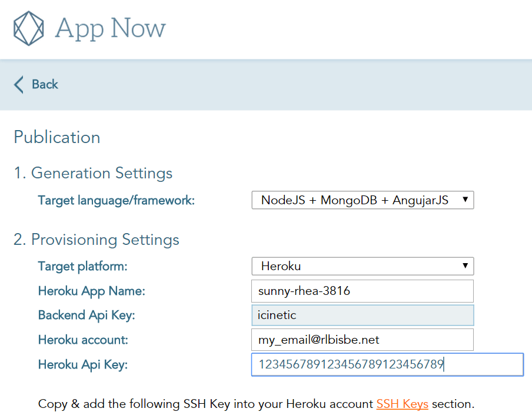Click the Back navigation label
This screenshot has height=415, width=532.
coord(45,85)
